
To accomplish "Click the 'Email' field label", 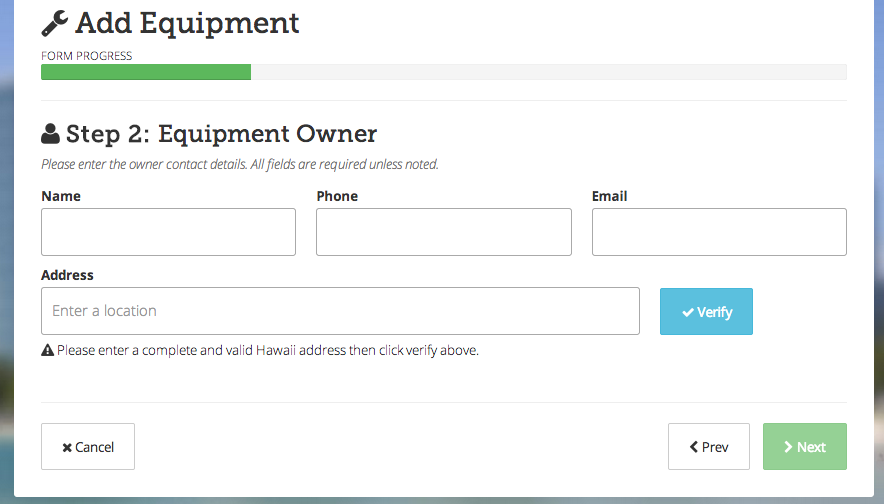I will click(609, 196).
